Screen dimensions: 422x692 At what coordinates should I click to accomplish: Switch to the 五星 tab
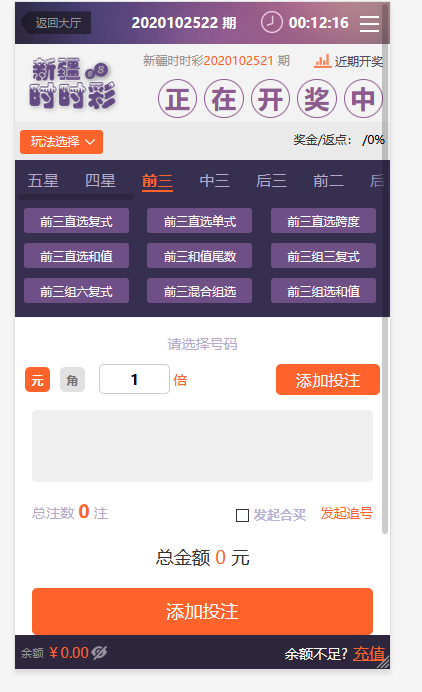pyautogui.click(x=43, y=181)
